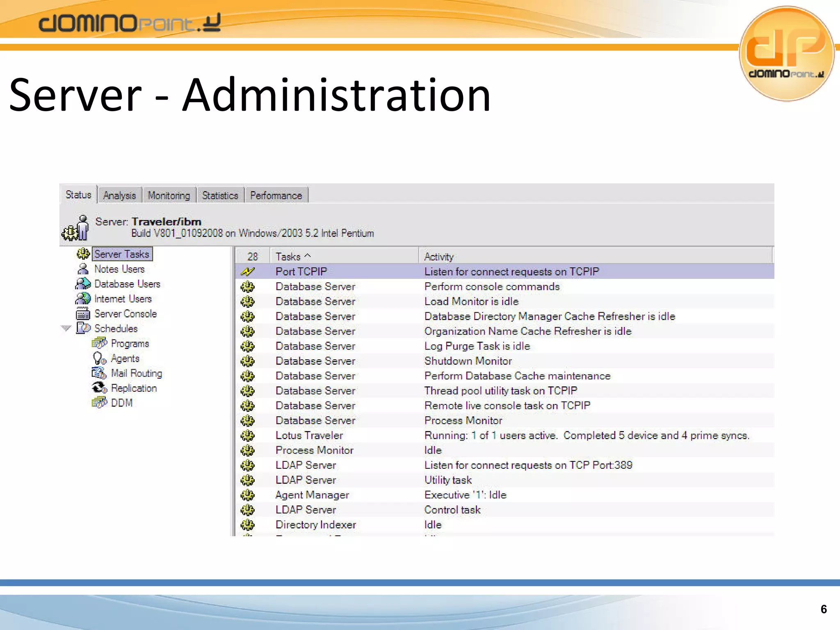Select the Port TCPIP task row

tap(505, 272)
